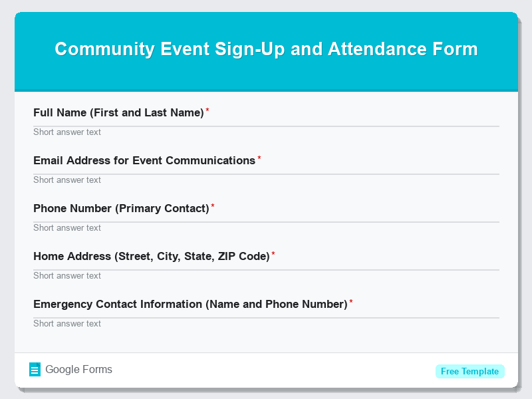Click the required asterisk beside Phone Number
The width and height of the screenshot is (532, 399).
pyautogui.click(x=213, y=206)
